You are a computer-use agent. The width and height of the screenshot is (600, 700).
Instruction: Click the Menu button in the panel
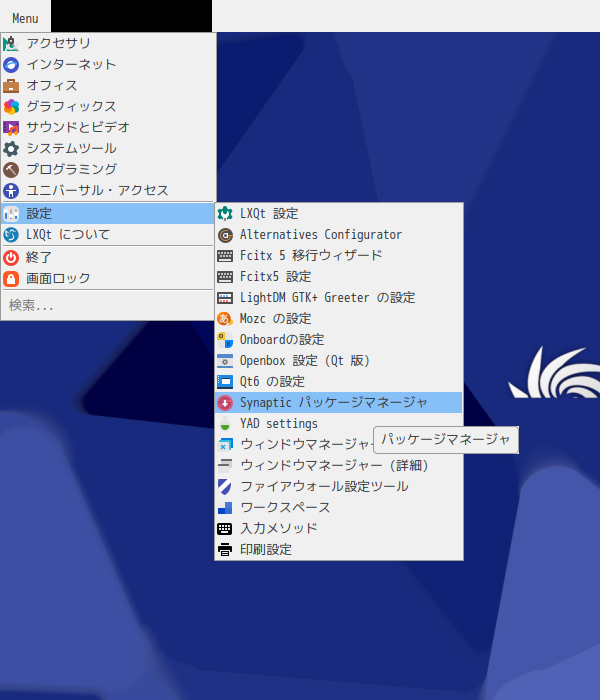click(x=25, y=18)
